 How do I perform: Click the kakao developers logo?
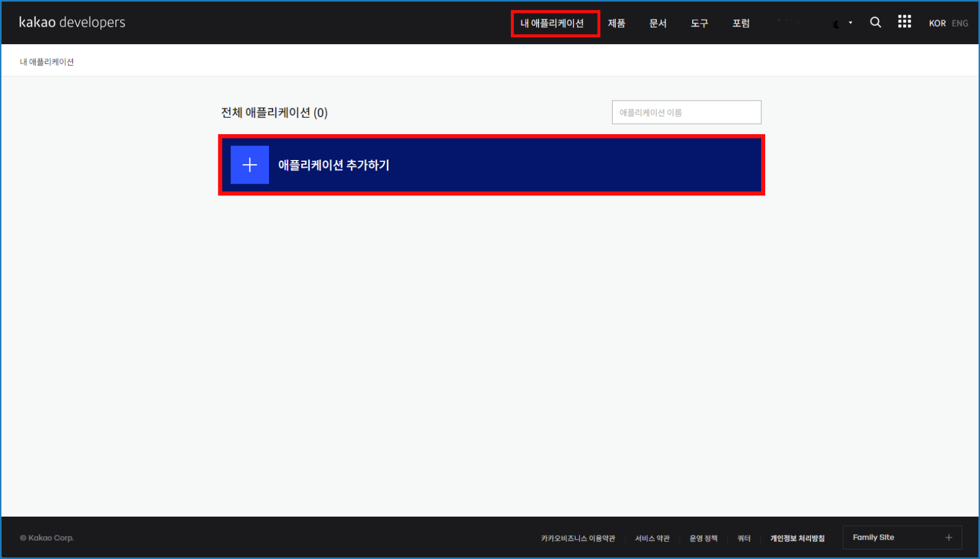click(72, 22)
